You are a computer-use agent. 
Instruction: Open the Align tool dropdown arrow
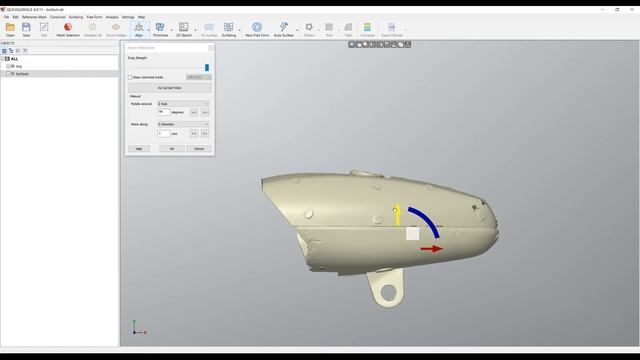[149, 30]
